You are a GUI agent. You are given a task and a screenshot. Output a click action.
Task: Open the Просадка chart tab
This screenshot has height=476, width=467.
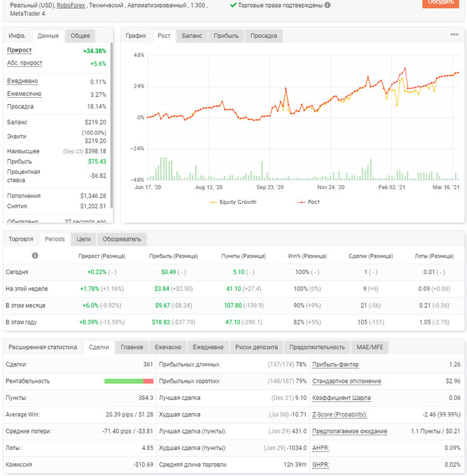click(263, 36)
